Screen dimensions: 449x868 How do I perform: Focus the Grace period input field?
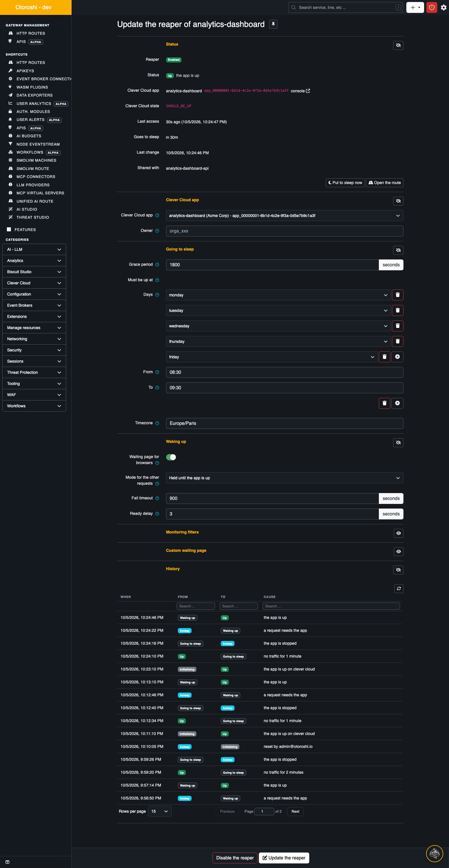coord(272,265)
